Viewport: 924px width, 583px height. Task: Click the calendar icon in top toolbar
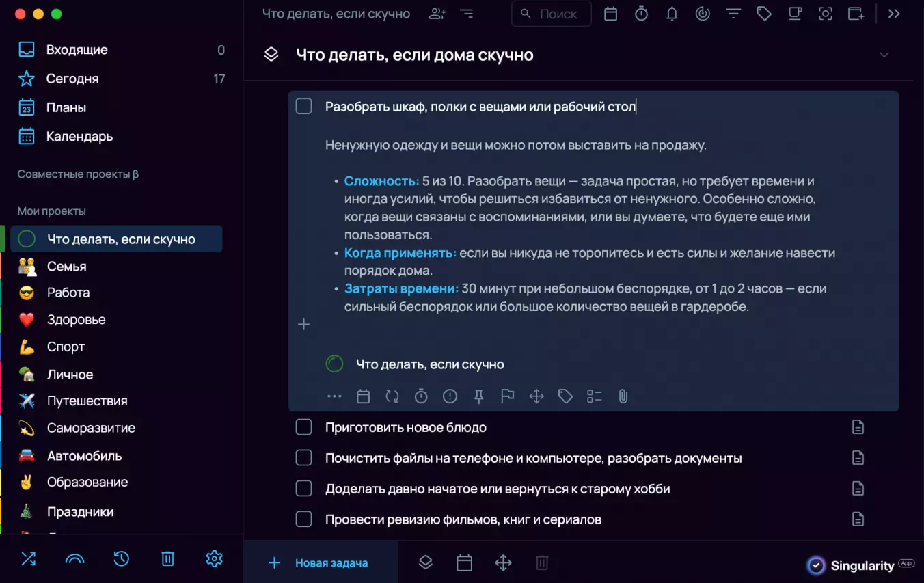(x=611, y=14)
